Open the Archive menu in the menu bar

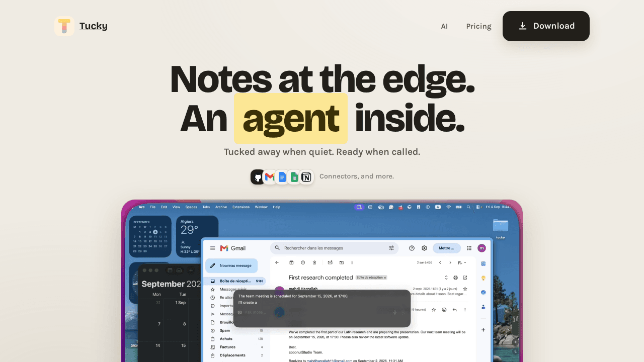[221, 207]
